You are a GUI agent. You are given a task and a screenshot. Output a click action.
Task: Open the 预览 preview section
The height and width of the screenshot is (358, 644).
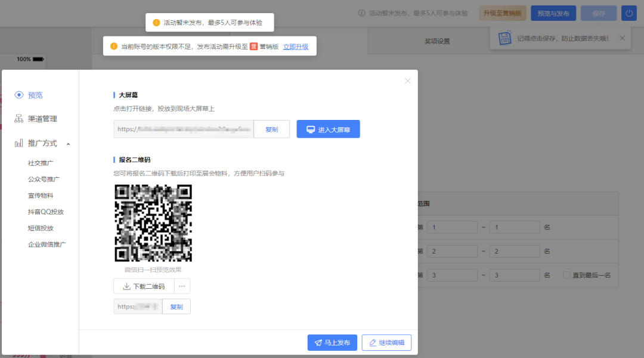35,95
